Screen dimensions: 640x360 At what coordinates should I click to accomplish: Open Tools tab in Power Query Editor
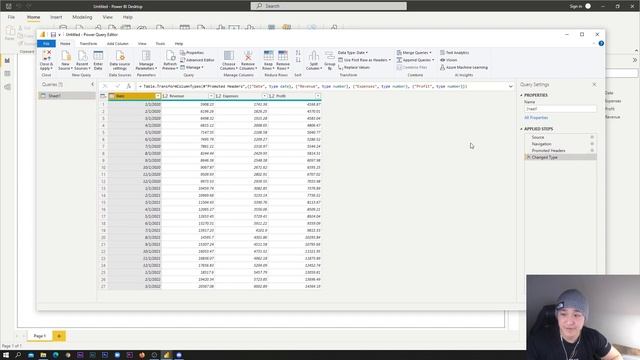(x=160, y=44)
